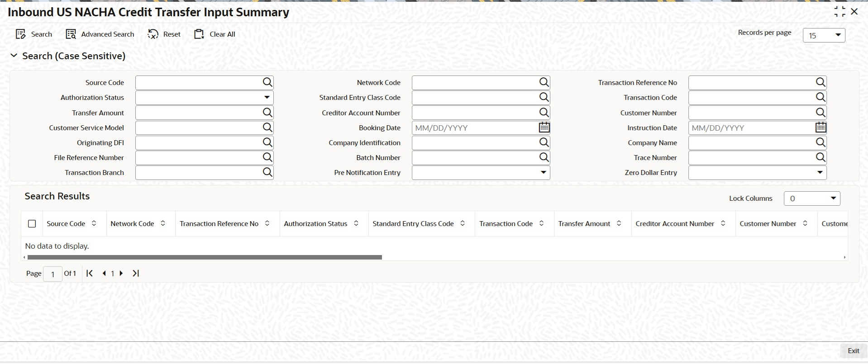868x364 pixels.
Task: Open Booking Date calendar picker
Action: pos(544,128)
